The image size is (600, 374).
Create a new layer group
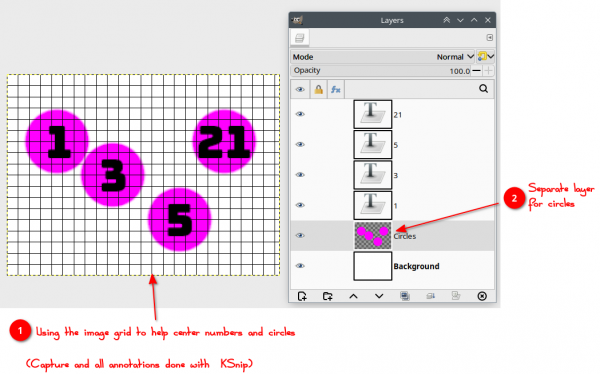pos(328,296)
